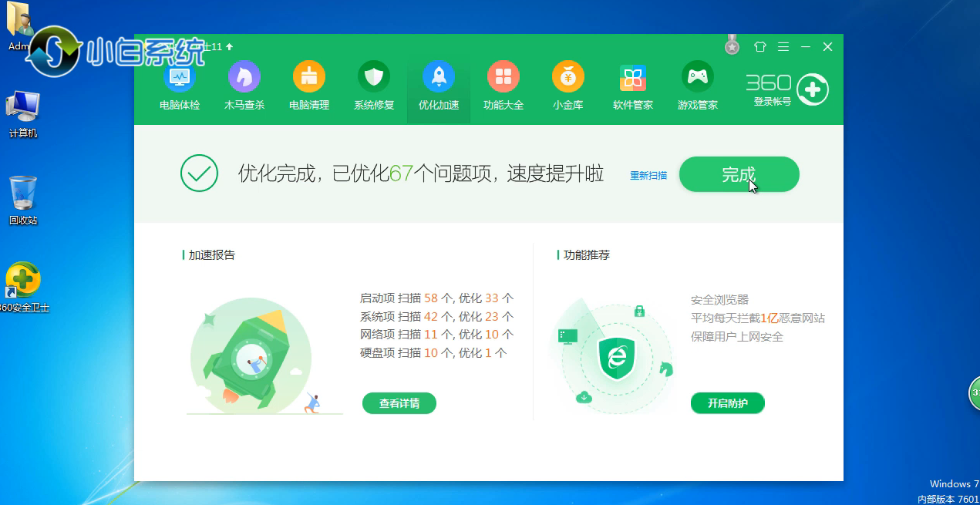Viewport: 980px width, 505px height.
Task: Open 电脑清理 cleanup broom icon
Action: (309, 77)
